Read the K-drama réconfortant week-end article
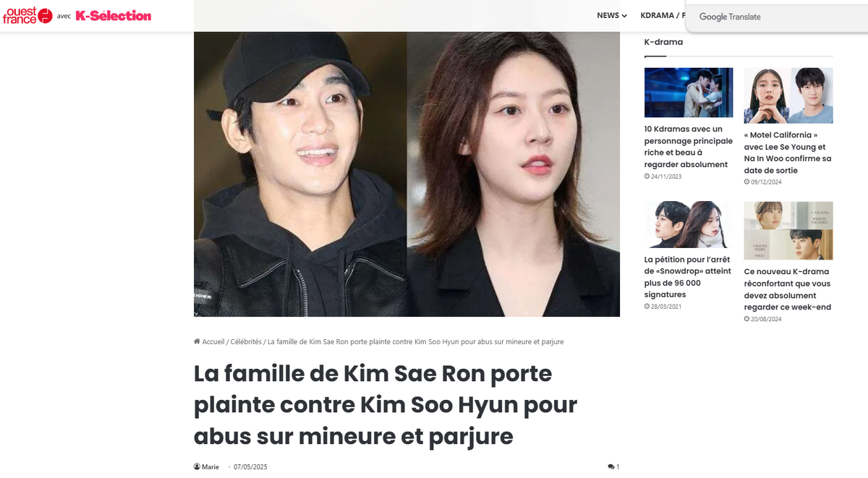This screenshot has height=478, width=868. click(x=788, y=289)
